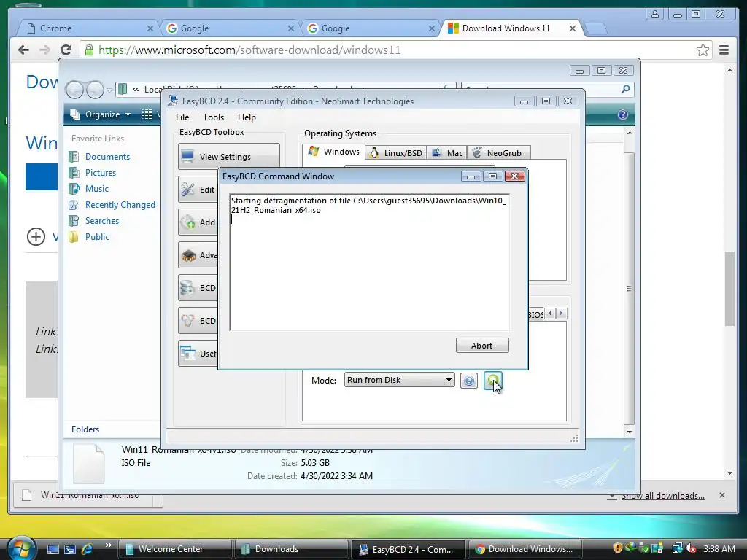Open the File menu in EasyBCD
747x560 pixels.
[x=182, y=117]
